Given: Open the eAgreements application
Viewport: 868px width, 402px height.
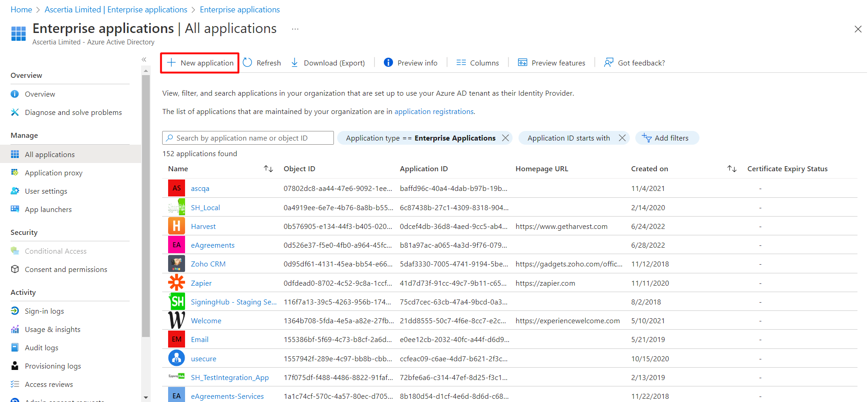Looking at the screenshot, I should (x=213, y=245).
